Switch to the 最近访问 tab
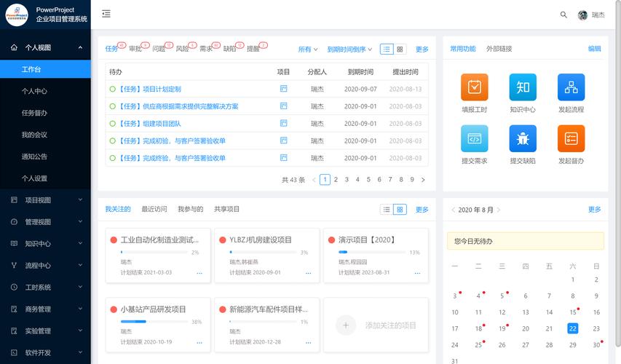Image resolution: width=621 pixels, height=364 pixels. (154, 209)
